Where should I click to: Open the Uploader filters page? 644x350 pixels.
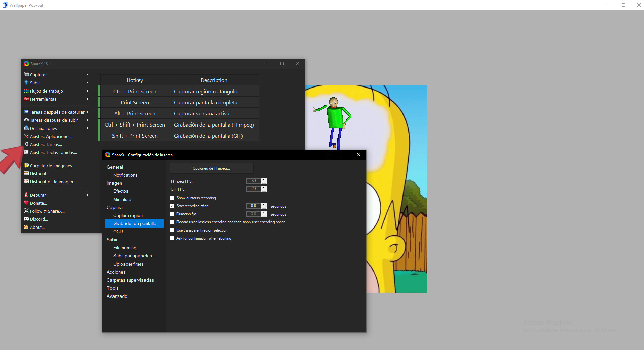click(128, 264)
